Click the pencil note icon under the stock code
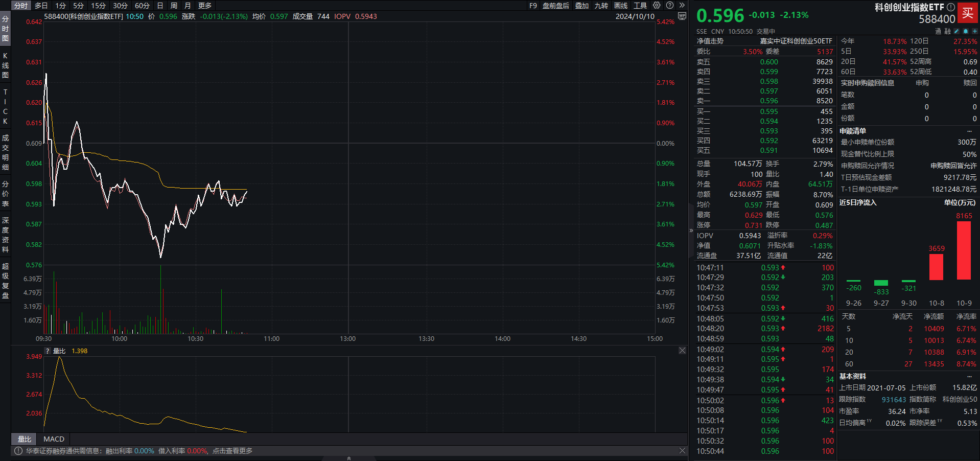 point(956,31)
